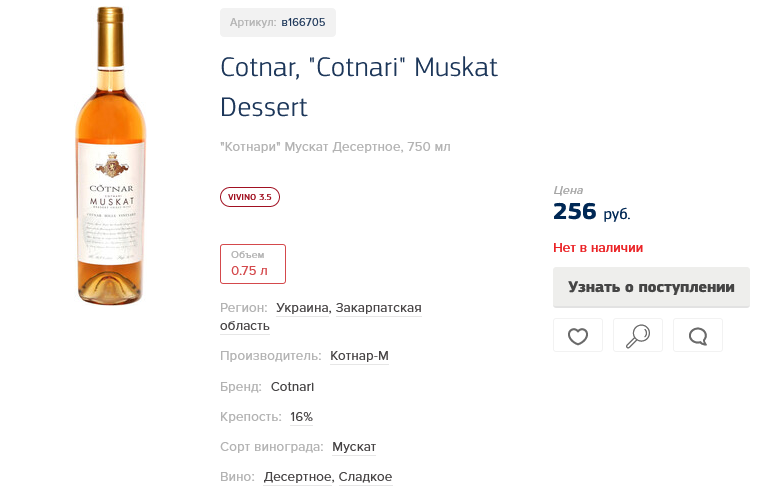Add wine to favorites with heart icon
768x504 pixels.
pyautogui.click(x=577, y=336)
